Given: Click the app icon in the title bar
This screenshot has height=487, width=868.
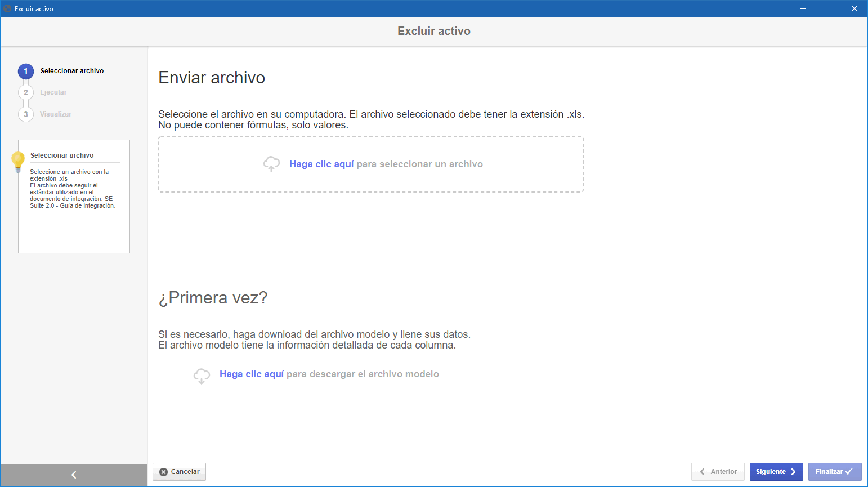Looking at the screenshot, I should (7, 8).
